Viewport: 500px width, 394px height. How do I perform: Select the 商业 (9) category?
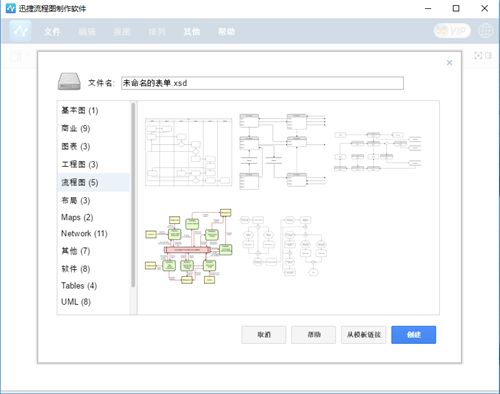(93, 128)
